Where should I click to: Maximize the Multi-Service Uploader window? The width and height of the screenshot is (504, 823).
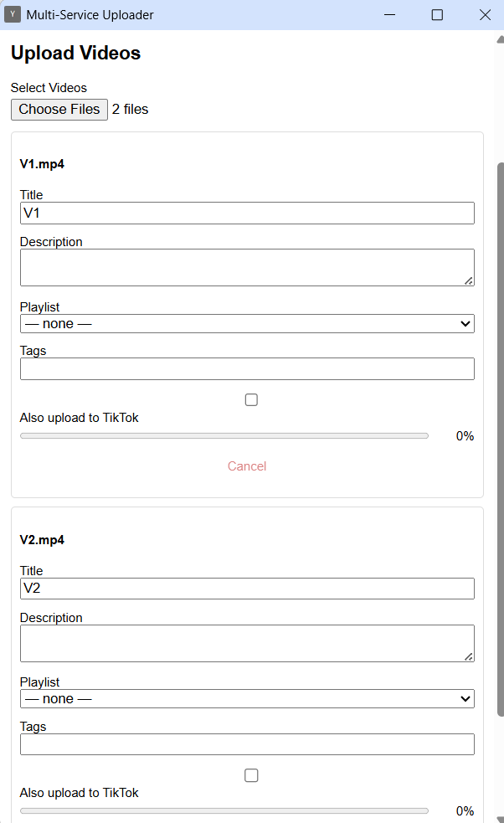click(437, 15)
